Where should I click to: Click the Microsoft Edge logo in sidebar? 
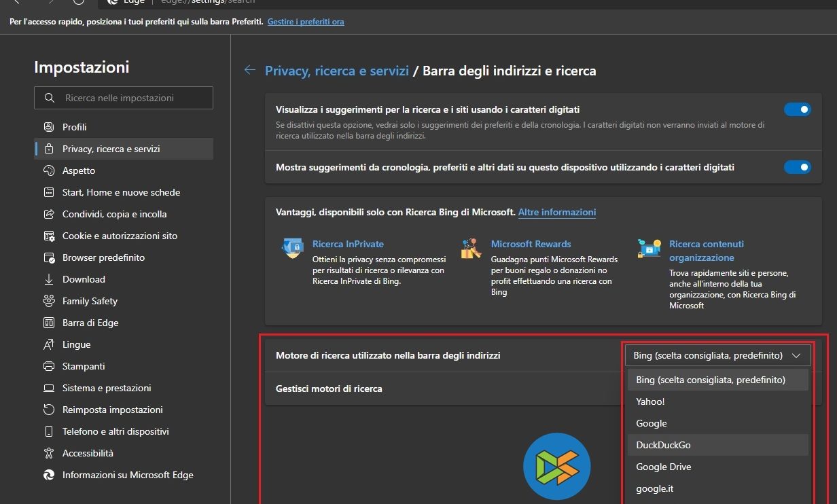point(49,475)
